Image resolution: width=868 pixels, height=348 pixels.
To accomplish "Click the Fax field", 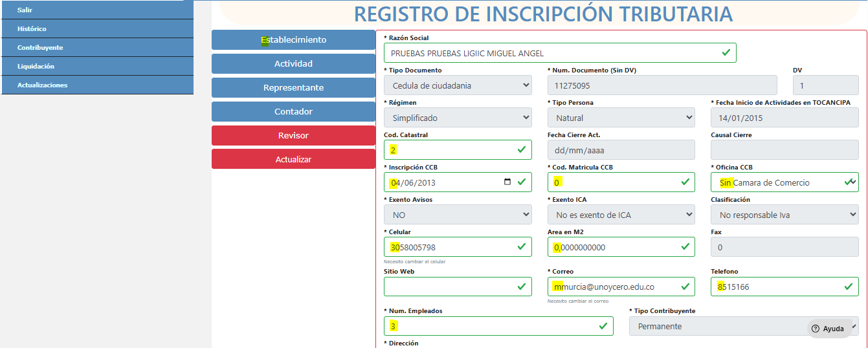I will pos(785,247).
